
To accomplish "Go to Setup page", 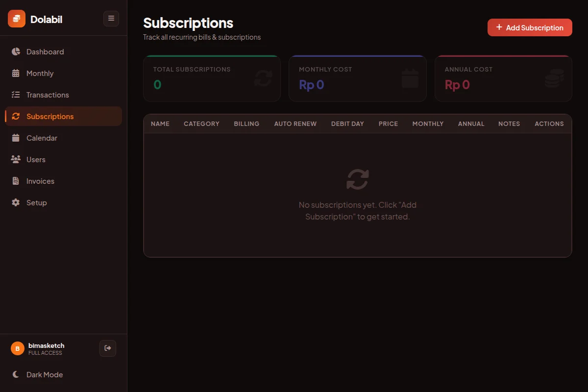I will [x=64, y=202].
